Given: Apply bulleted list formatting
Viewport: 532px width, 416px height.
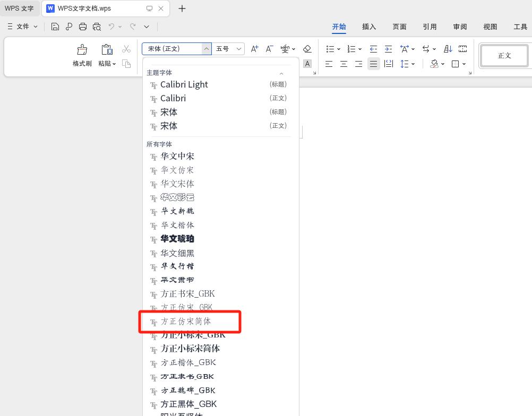Looking at the screenshot, I should (331, 48).
